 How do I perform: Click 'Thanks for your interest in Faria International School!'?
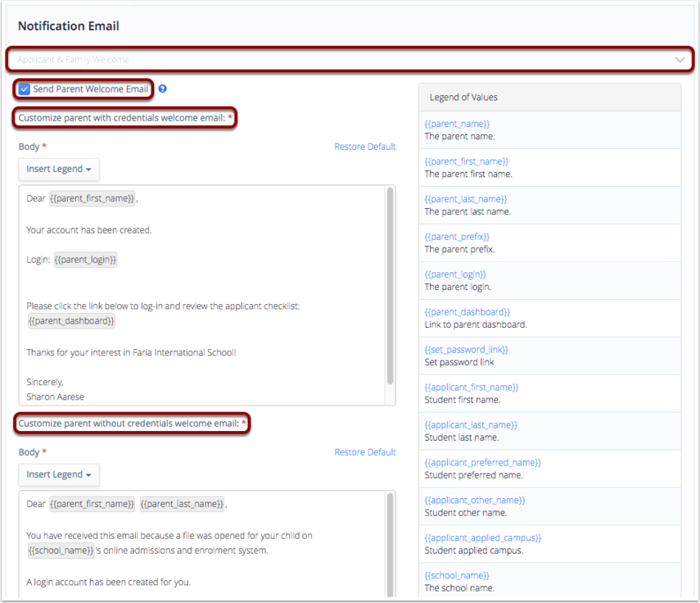[x=131, y=352]
